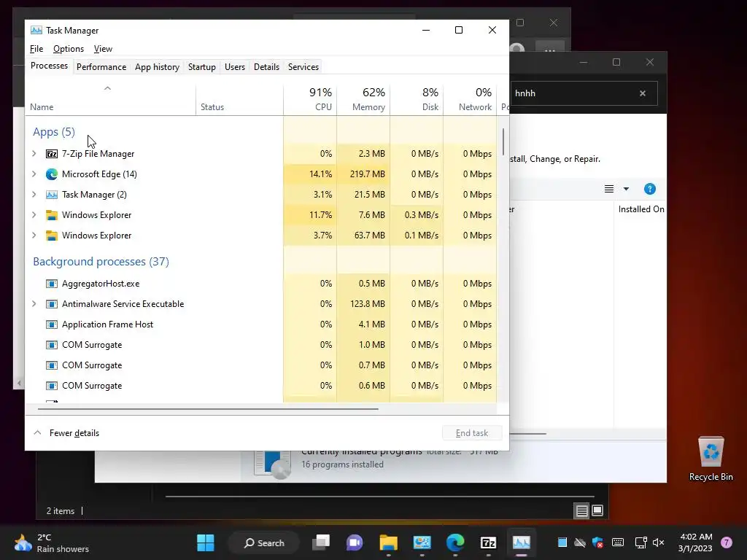747x560 pixels.
Task: Expand the 7-Zip File Manager process group
Action: tap(34, 154)
